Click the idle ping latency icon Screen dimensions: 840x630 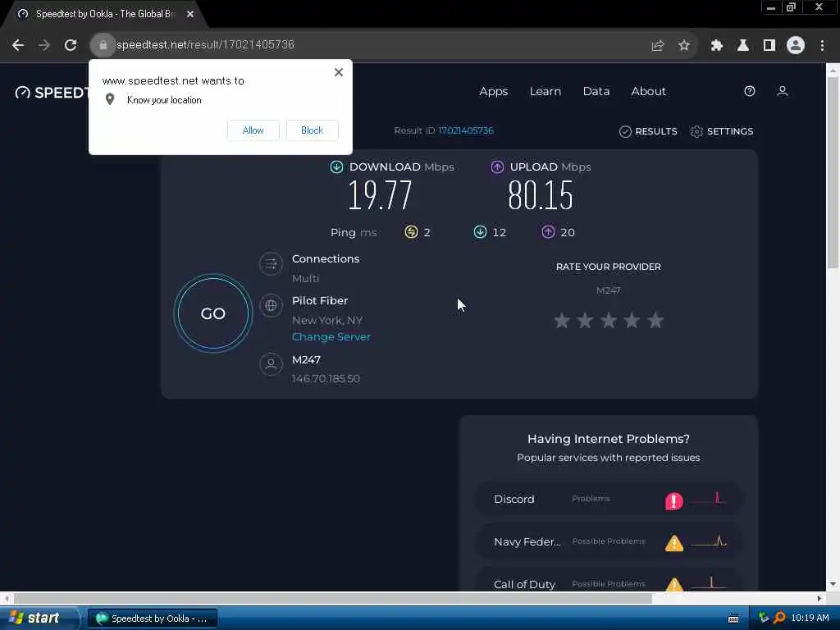pyautogui.click(x=411, y=232)
